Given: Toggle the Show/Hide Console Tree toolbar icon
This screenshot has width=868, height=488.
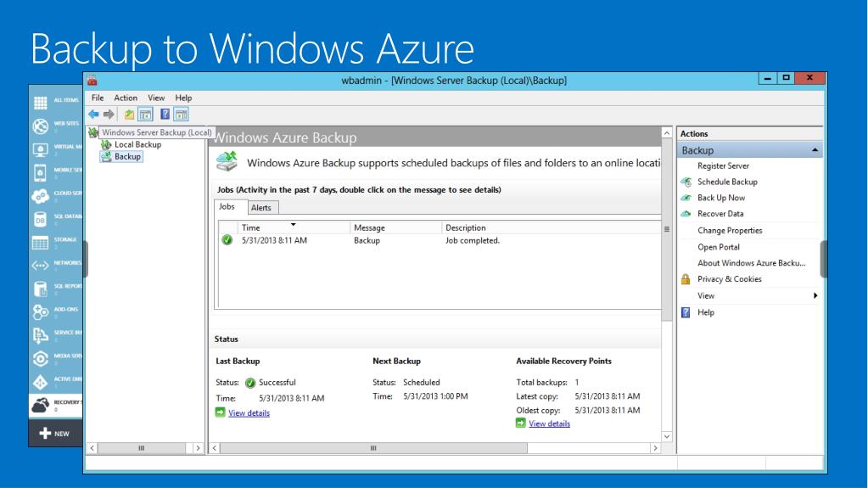Looking at the screenshot, I should coord(145,115).
